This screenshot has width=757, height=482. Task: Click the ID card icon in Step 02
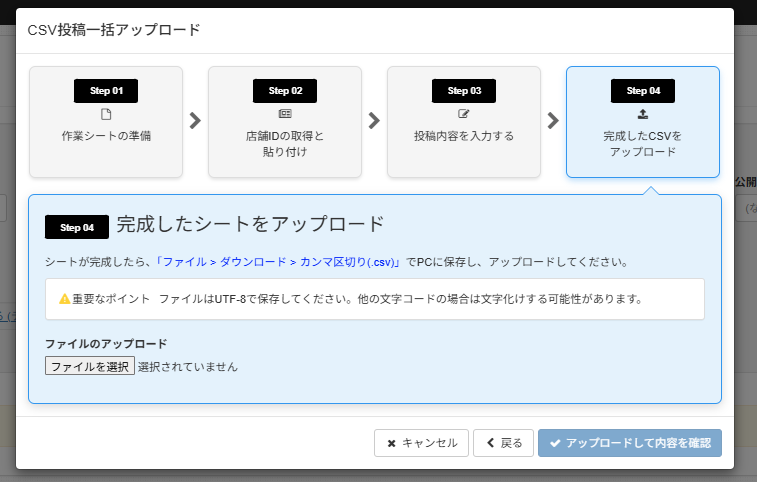click(x=285, y=114)
